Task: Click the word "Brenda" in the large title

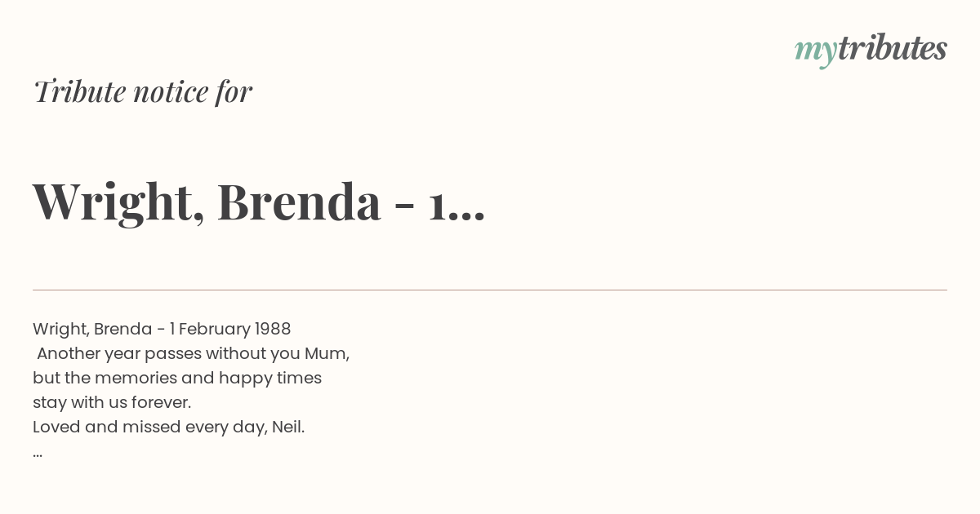Action: pos(299,202)
